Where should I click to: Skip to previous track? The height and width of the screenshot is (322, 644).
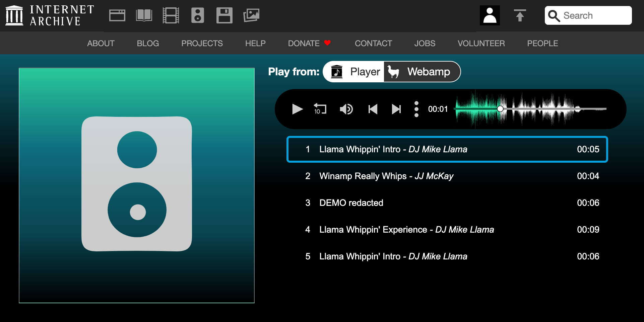coord(373,109)
